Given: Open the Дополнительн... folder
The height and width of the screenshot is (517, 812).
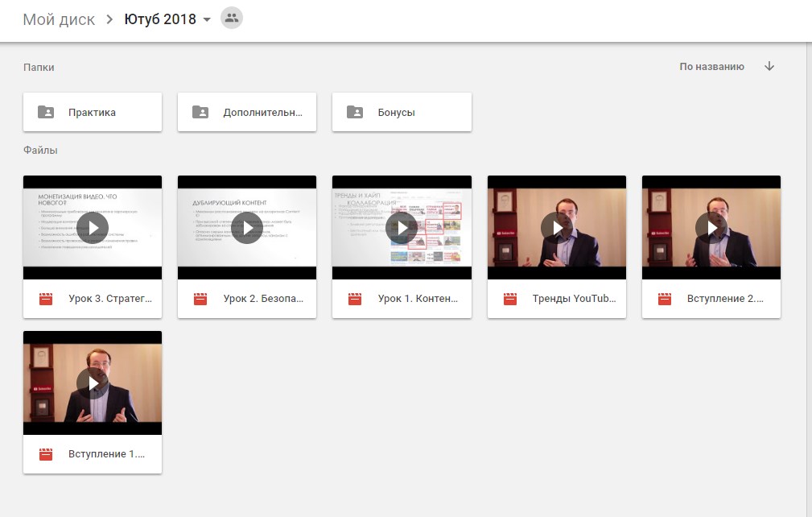Looking at the screenshot, I should (x=247, y=113).
